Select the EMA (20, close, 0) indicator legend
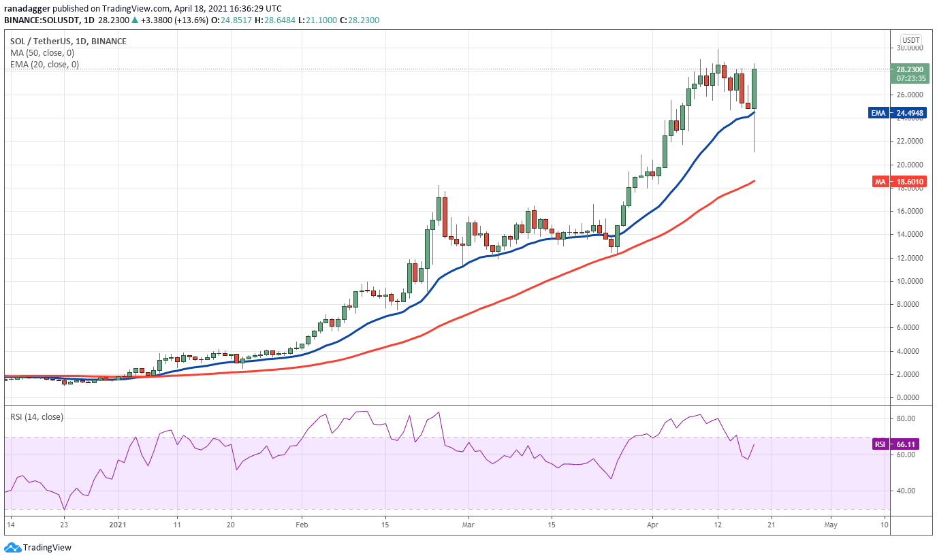This screenshot has height=560, width=937. [44, 65]
